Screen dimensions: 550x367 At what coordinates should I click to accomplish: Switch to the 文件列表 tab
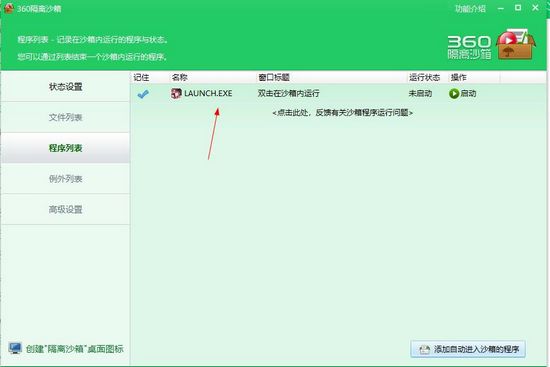click(x=65, y=117)
